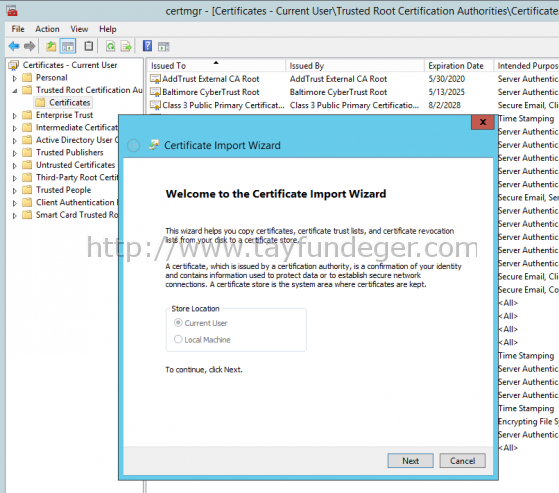Viewport: 559px width, 493px height.
Task: Click the Up one level folder icon
Action: point(51,46)
